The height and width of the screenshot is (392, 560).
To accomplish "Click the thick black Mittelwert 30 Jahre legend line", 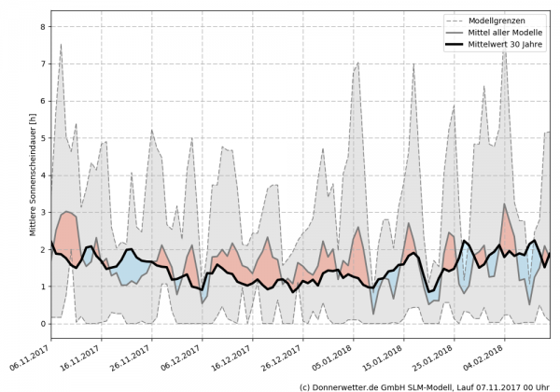I will click(457, 44).
